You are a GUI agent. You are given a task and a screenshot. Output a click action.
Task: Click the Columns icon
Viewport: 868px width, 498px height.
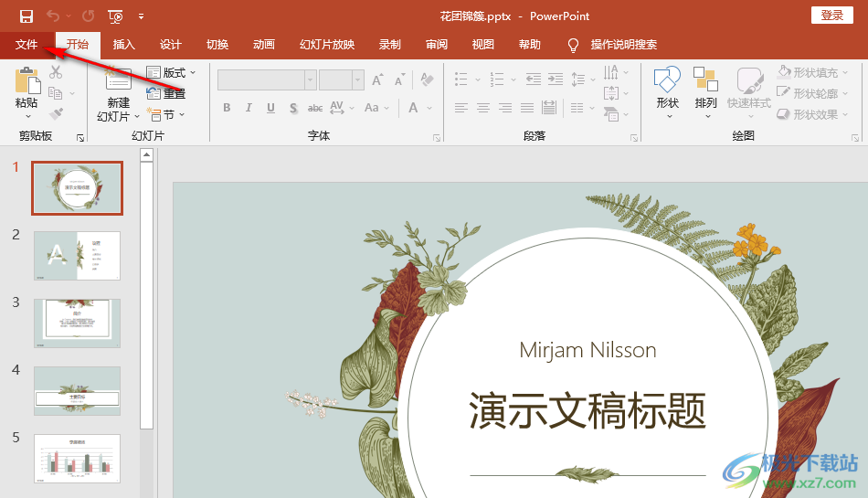577,107
